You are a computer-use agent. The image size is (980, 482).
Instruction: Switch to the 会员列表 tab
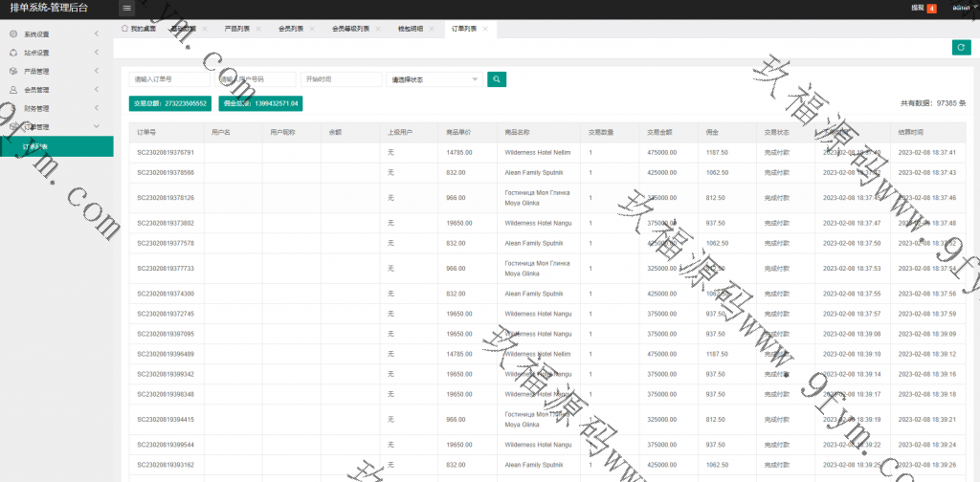tap(290, 29)
